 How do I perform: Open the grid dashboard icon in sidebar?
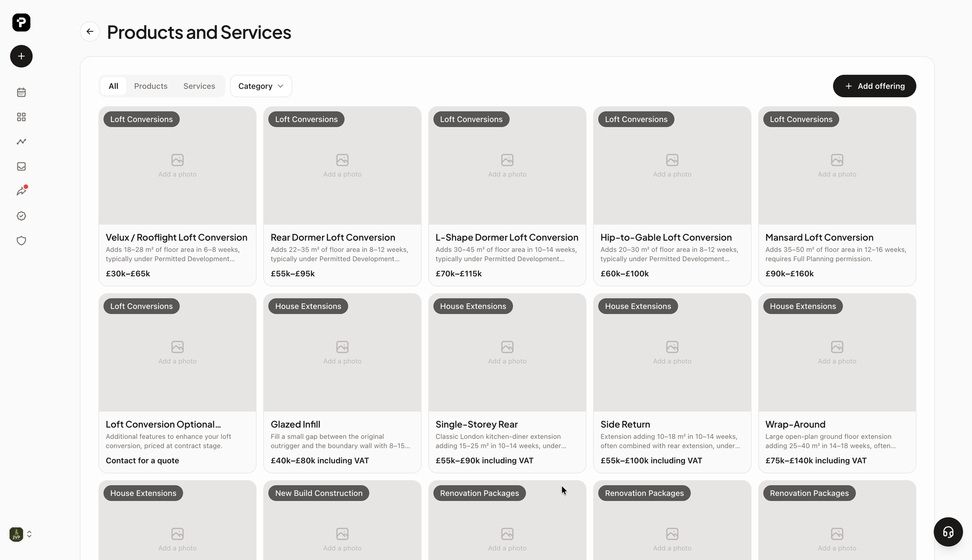tap(21, 117)
